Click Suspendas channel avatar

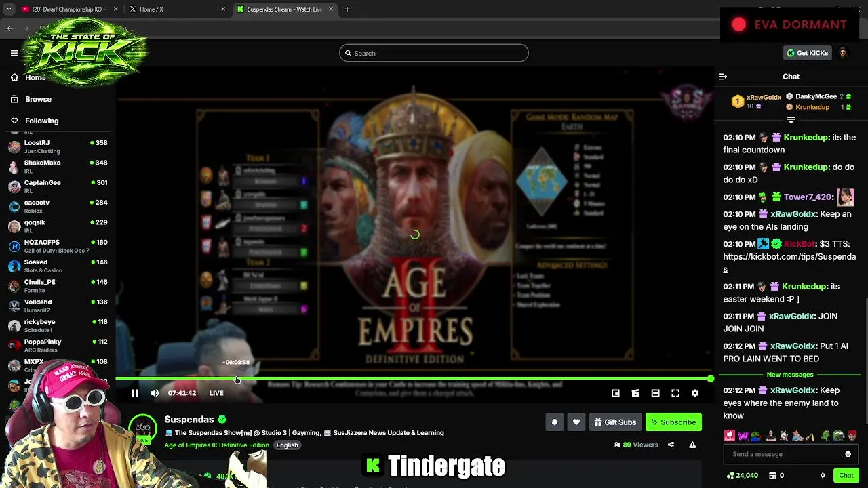(143, 427)
